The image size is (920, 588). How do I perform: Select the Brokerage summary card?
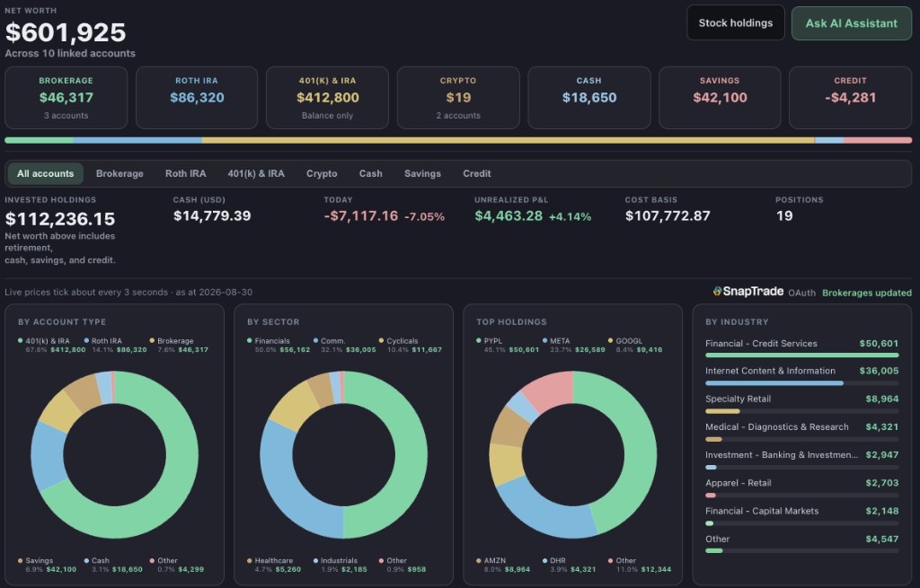point(66,97)
